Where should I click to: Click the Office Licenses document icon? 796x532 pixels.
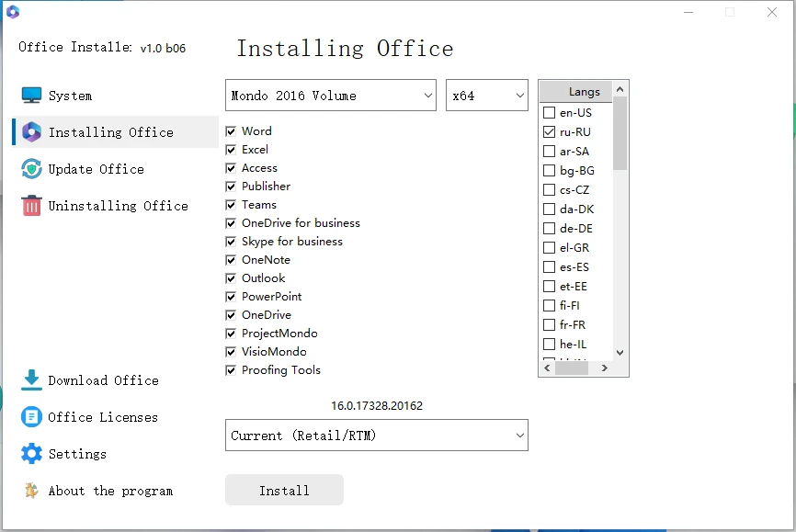(31, 417)
